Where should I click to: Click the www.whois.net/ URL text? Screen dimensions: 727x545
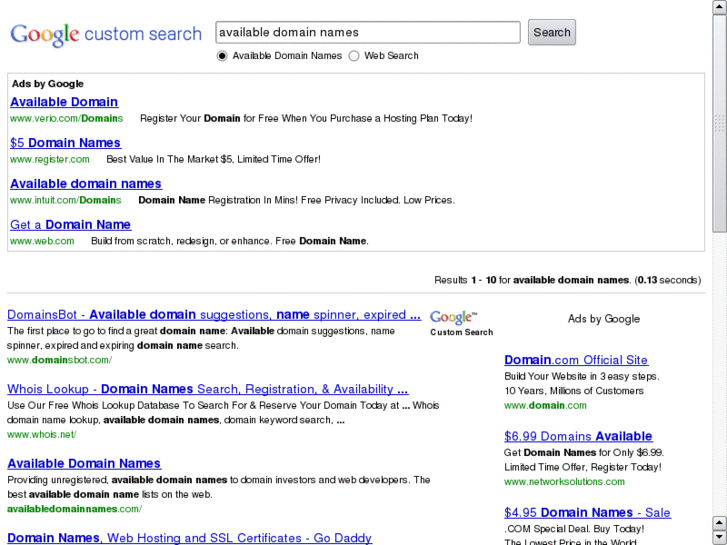[42, 435]
